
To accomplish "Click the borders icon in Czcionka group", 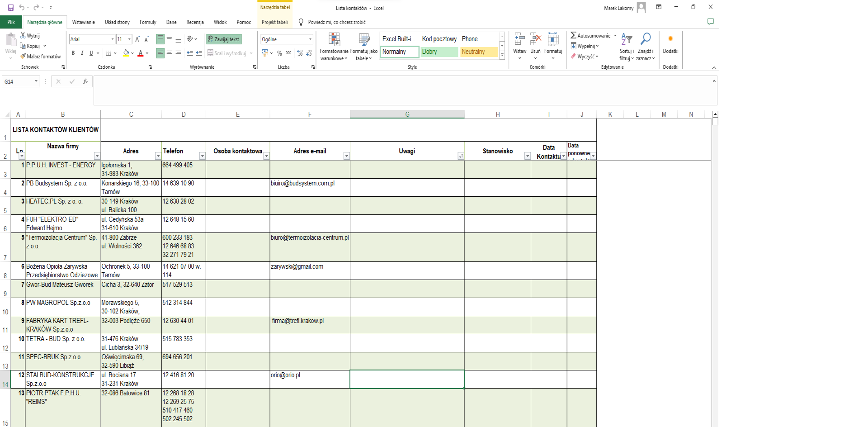I will [x=108, y=53].
